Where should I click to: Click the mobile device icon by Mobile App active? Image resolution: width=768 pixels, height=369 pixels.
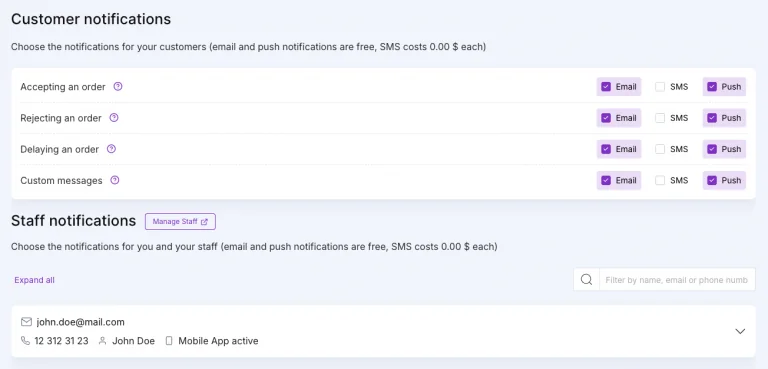[x=169, y=341]
